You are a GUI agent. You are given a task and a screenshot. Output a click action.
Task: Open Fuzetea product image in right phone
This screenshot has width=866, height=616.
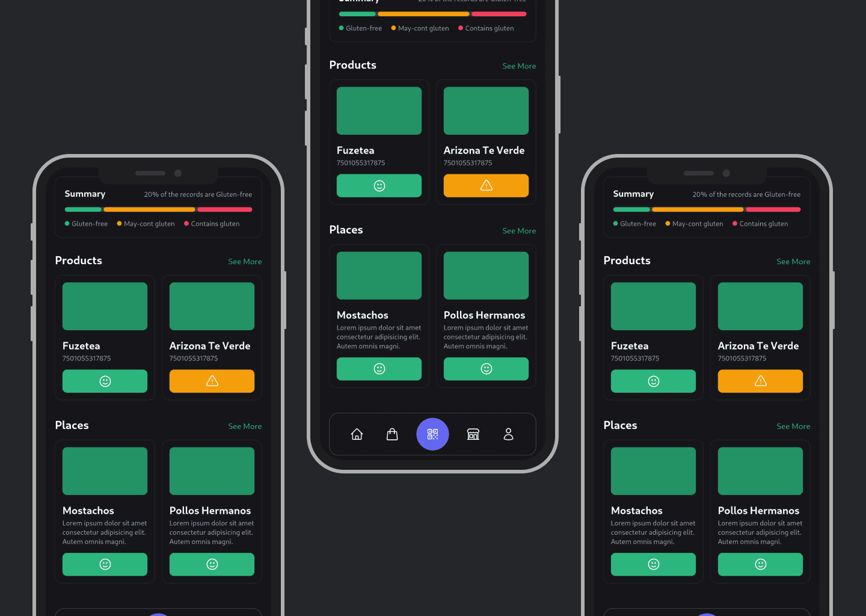[653, 306]
